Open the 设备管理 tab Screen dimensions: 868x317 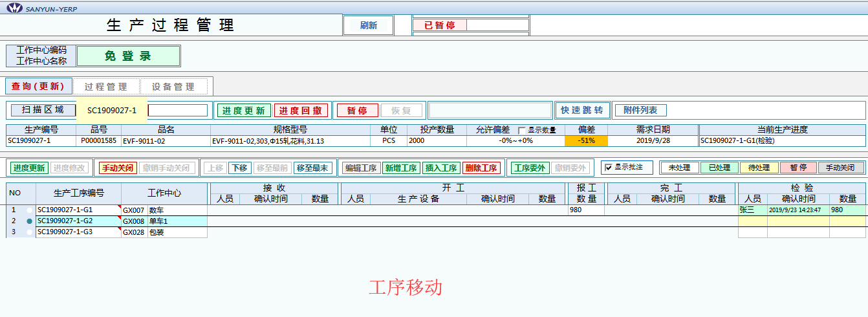click(173, 87)
